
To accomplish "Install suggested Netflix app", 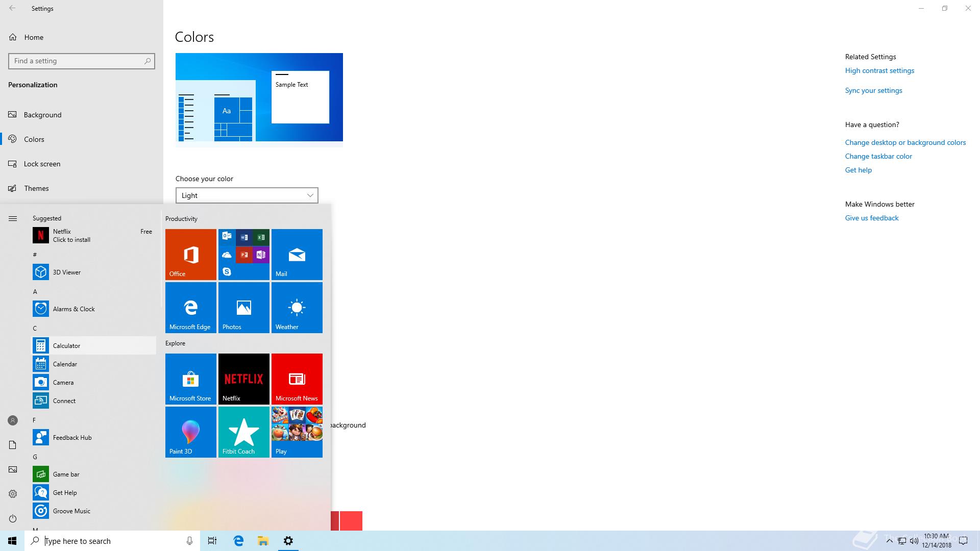I will point(94,235).
